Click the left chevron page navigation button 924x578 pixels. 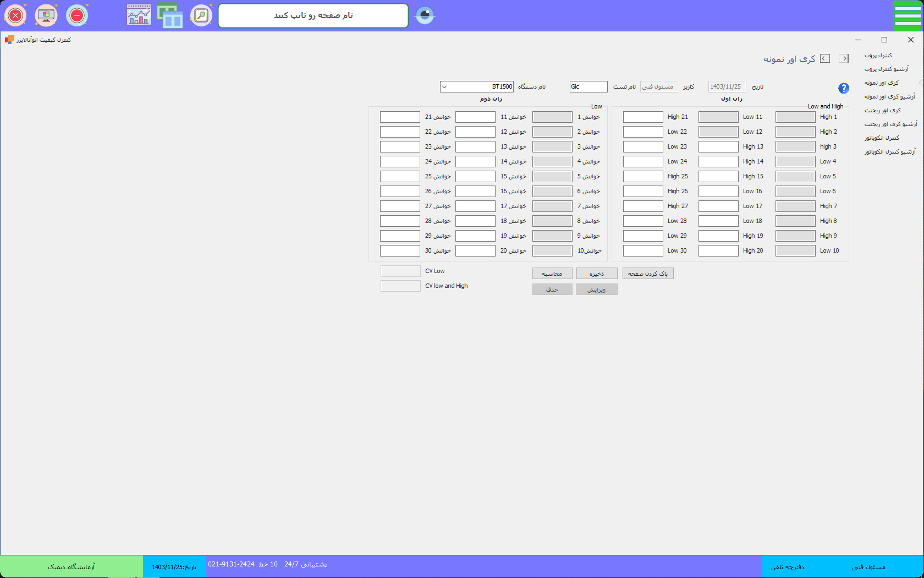tap(825, 58)
